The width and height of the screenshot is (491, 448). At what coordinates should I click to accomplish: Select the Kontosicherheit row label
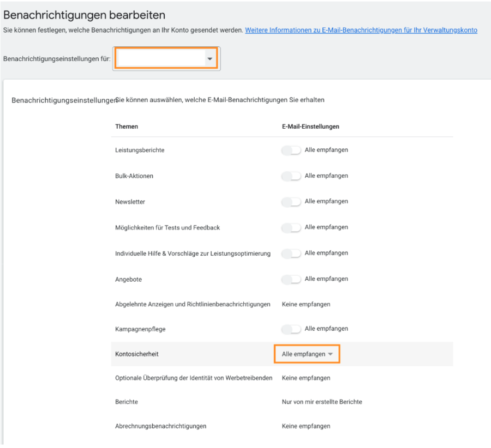pos(137,354)
